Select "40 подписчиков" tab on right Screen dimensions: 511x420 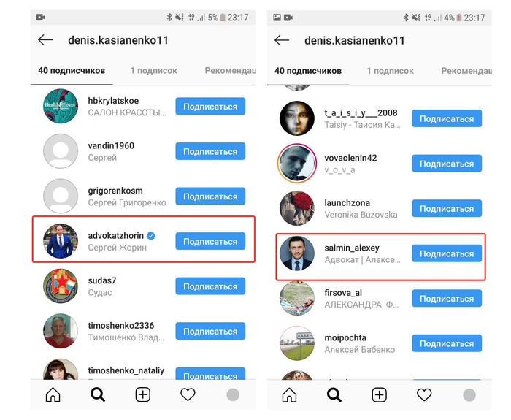coord(308,71)
